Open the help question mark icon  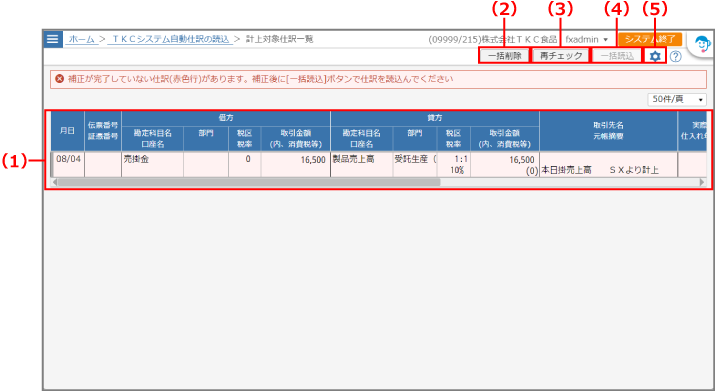675,56
